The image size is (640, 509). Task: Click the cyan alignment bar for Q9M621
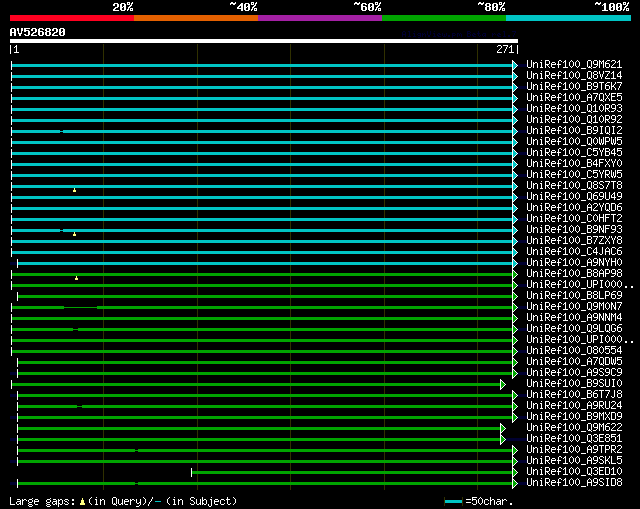coord(262,65)
